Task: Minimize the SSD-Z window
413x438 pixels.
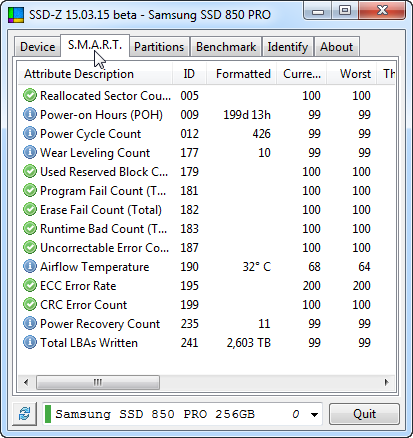Action: pos(318,12)
